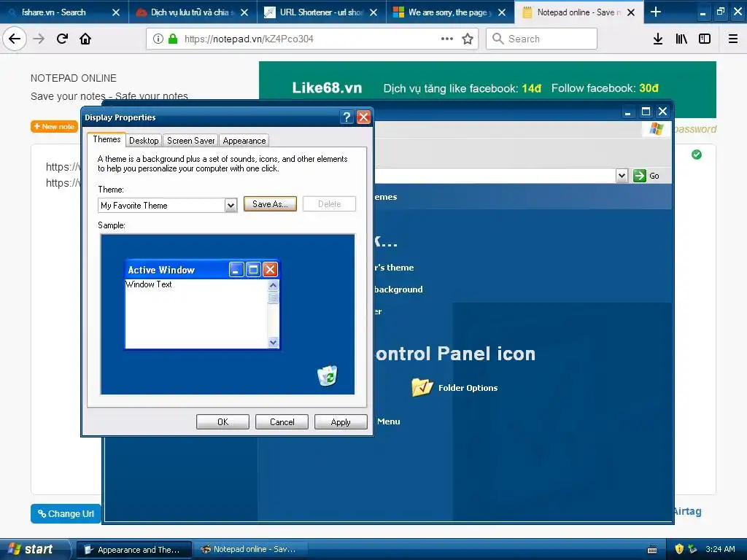Click the orange New note button
747x560 pixels.
point(54,126)
